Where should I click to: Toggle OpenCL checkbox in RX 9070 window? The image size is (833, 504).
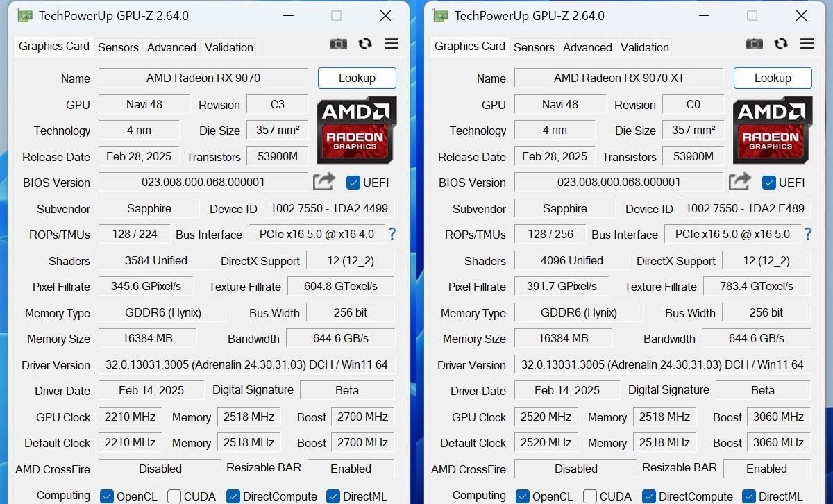tap(107, 496)
